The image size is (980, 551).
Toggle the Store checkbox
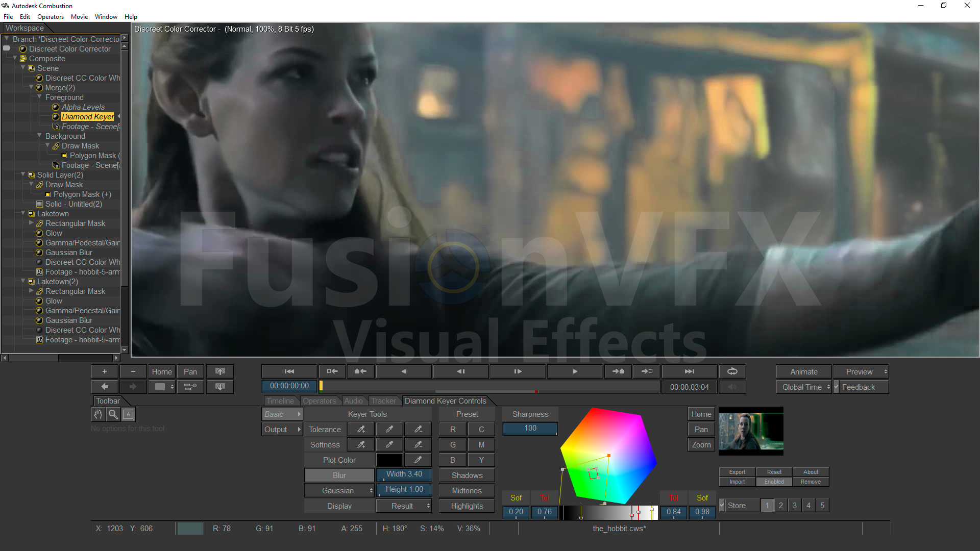[722, 506]
